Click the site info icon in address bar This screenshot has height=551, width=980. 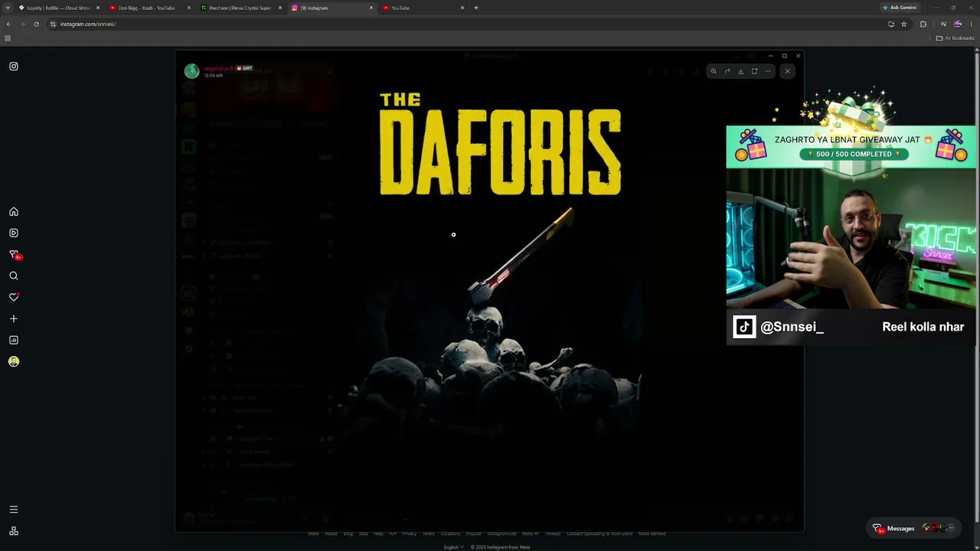click(53, 24)
